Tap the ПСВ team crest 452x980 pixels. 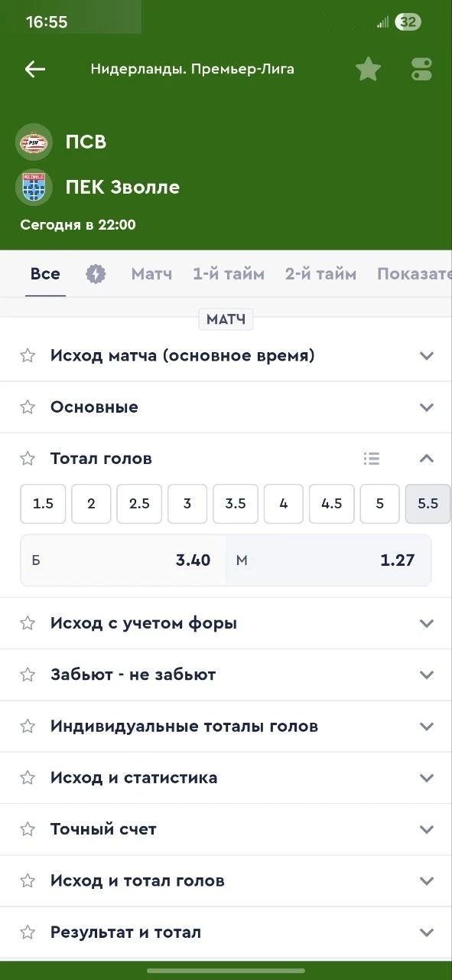33,141
